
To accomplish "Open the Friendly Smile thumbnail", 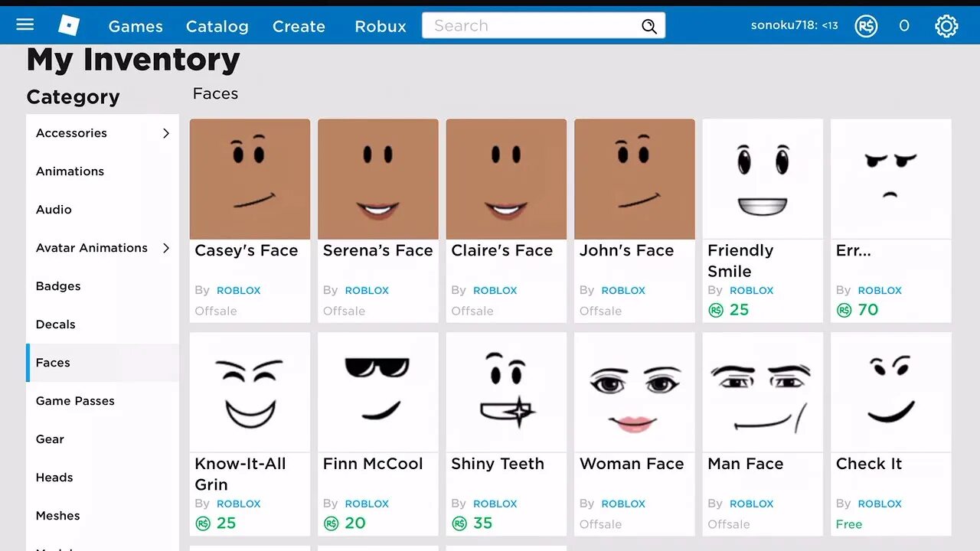I will pyautogui.click(x=763, y=179).
